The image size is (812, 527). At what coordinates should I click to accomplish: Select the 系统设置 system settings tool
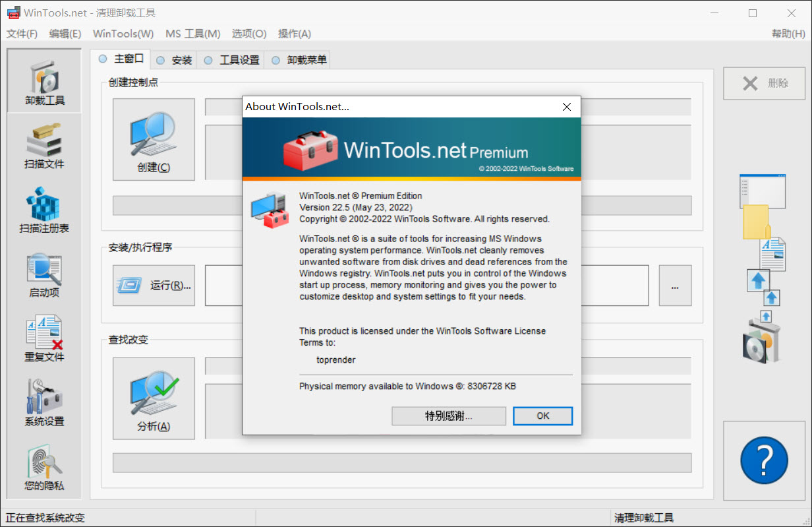pyautogui.click(x=44, y=404)
